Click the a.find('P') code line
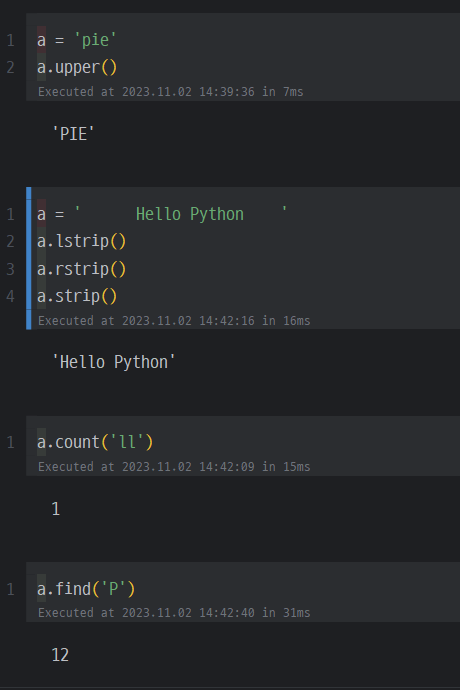The image size is (460, 690). [86, 588]
